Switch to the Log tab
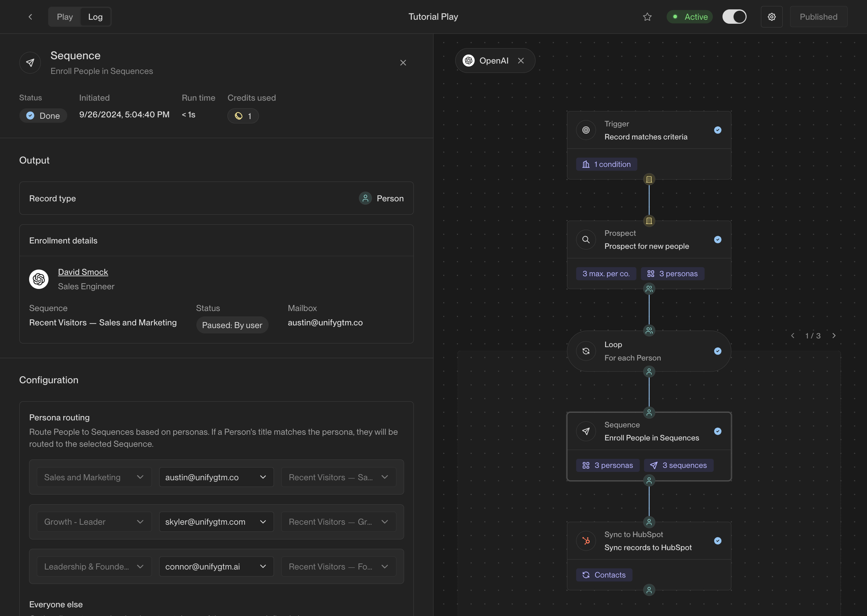 point(95,17)
